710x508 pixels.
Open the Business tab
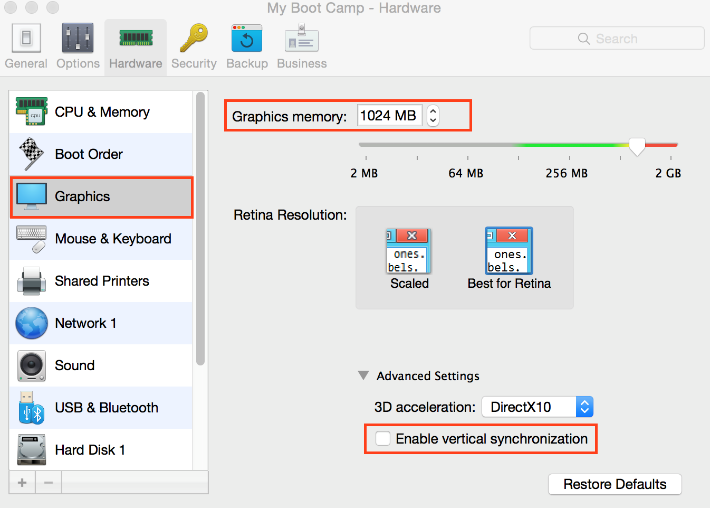301,46
